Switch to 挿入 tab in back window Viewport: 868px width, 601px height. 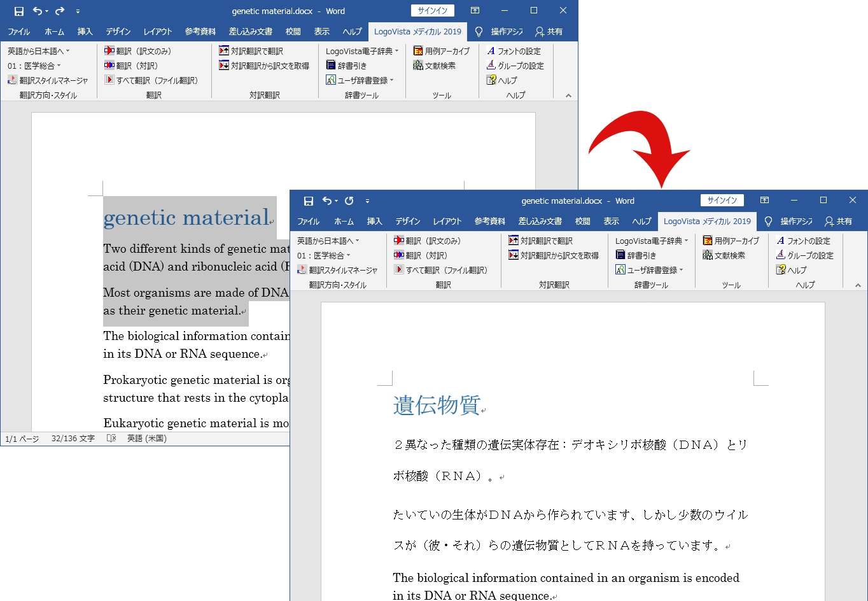85,31
